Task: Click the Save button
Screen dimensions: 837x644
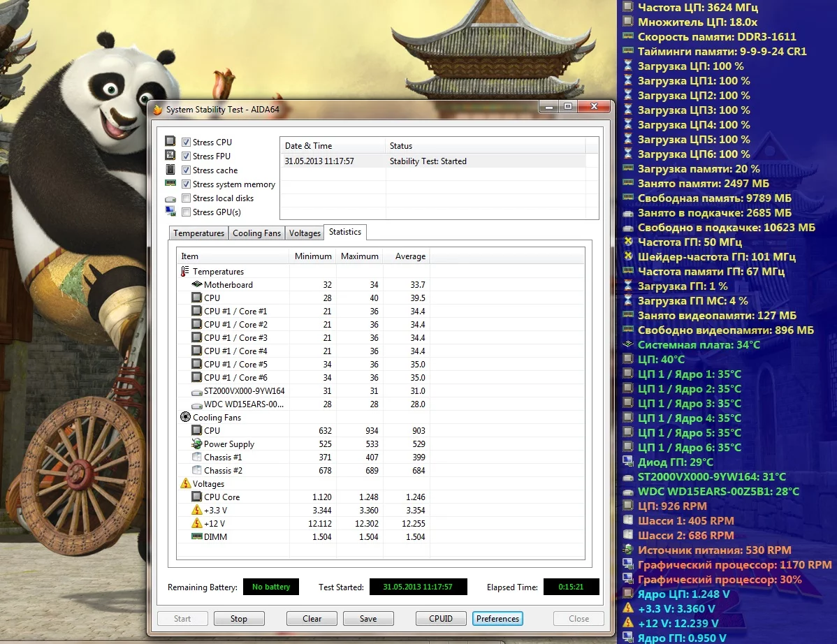Action: [368, 618]
